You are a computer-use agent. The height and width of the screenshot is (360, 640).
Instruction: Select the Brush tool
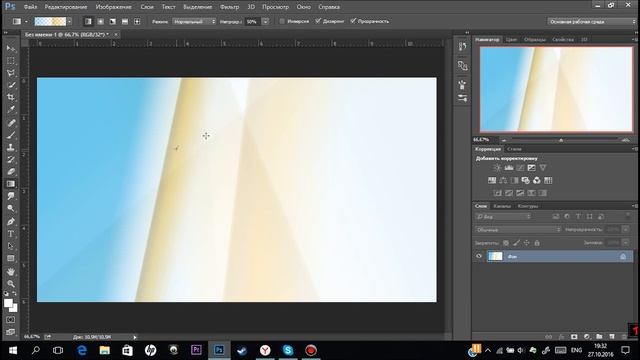tap(11, 135)
